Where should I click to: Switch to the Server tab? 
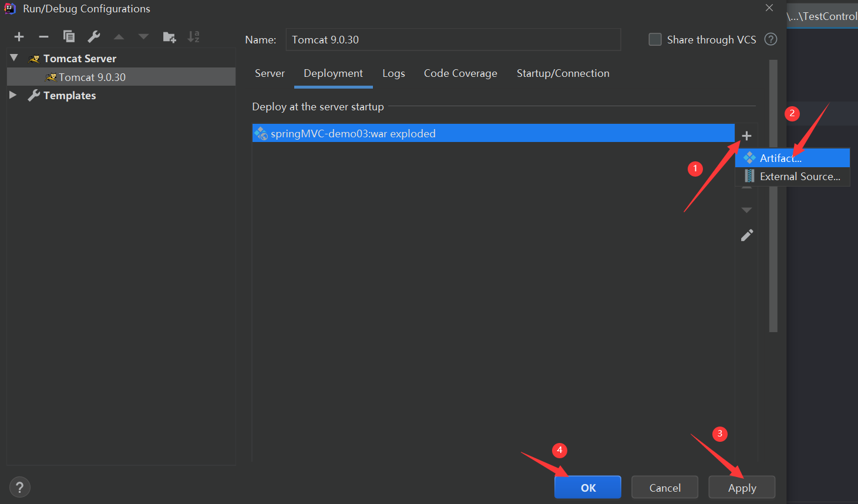pos(270,73)
